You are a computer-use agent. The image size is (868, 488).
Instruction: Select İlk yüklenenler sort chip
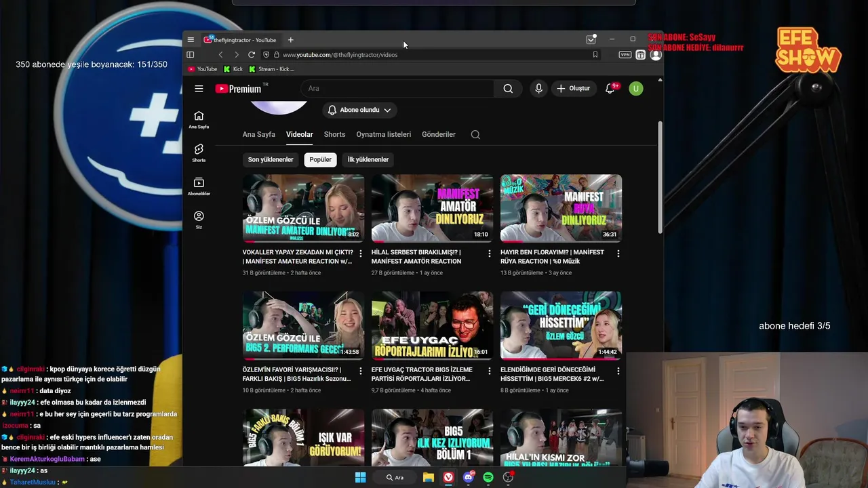[x=368, y=160]
